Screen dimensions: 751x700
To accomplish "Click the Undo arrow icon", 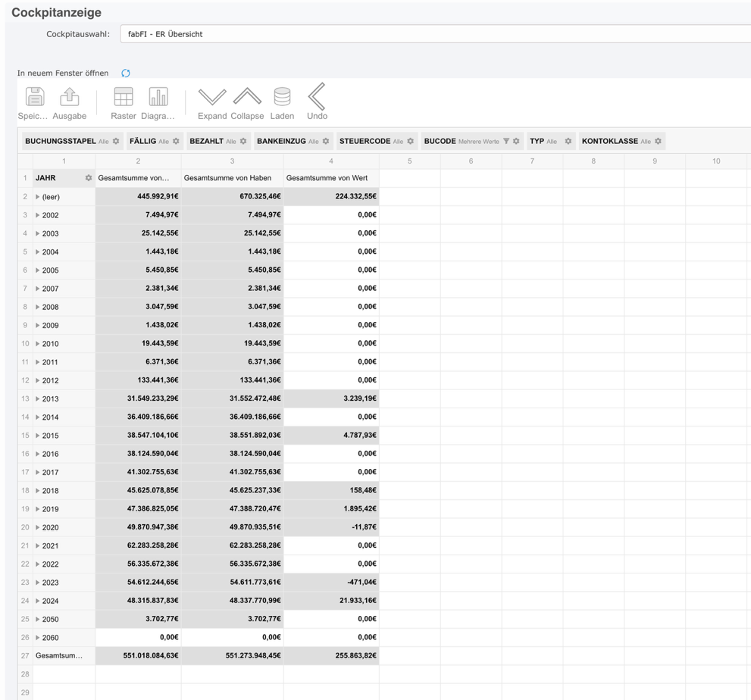I will pos(317,97).
